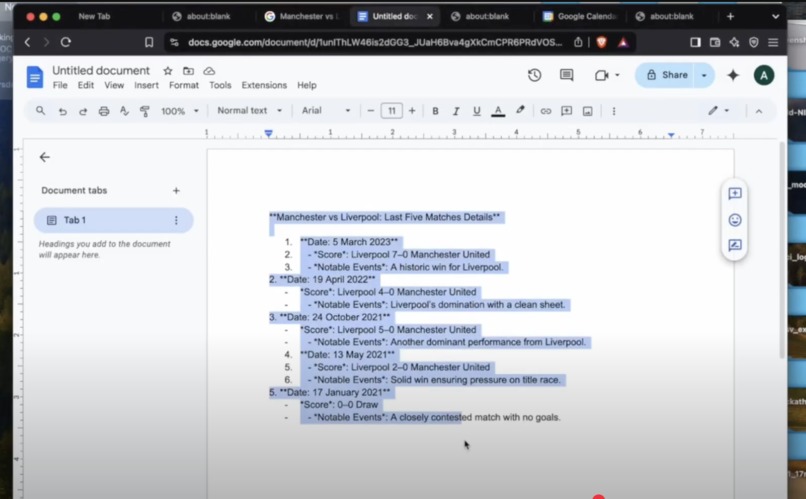This screenshot has width=806, height=499.
Task: Show all comments icon
Action: 566,75
